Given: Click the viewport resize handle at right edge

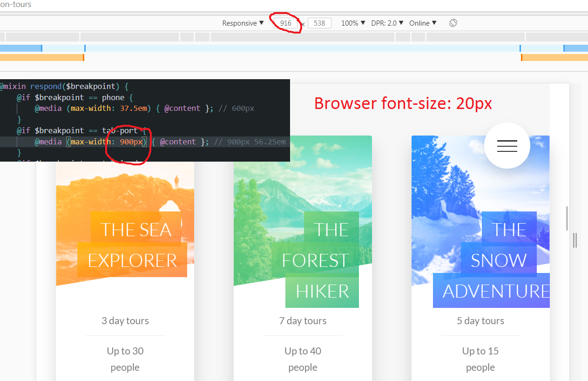Looking at the screenshot, I should tap(575, 240).
